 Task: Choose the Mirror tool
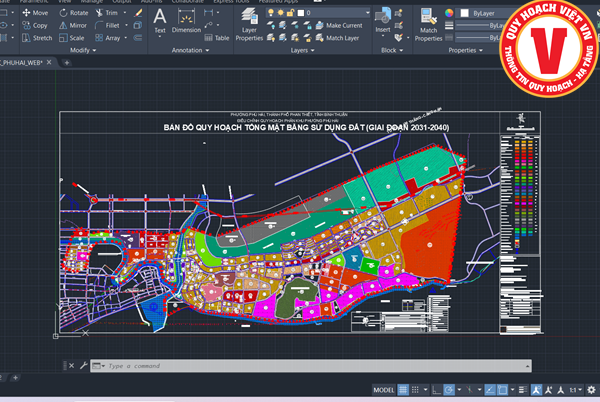[x=73, y=25]
